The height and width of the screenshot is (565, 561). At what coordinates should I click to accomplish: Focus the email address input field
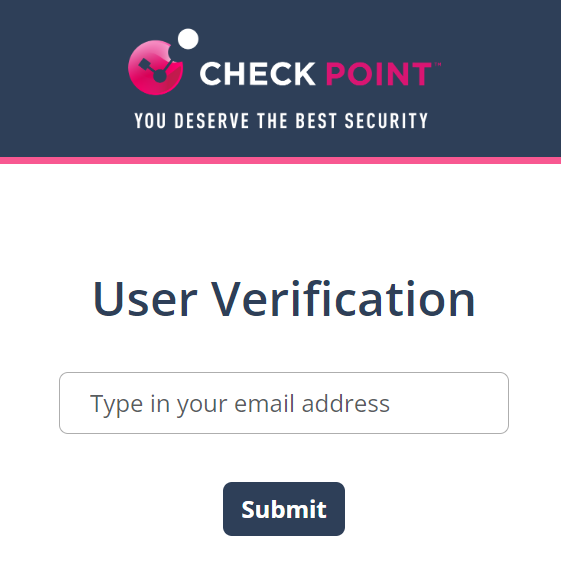click(x=284, y=403)
